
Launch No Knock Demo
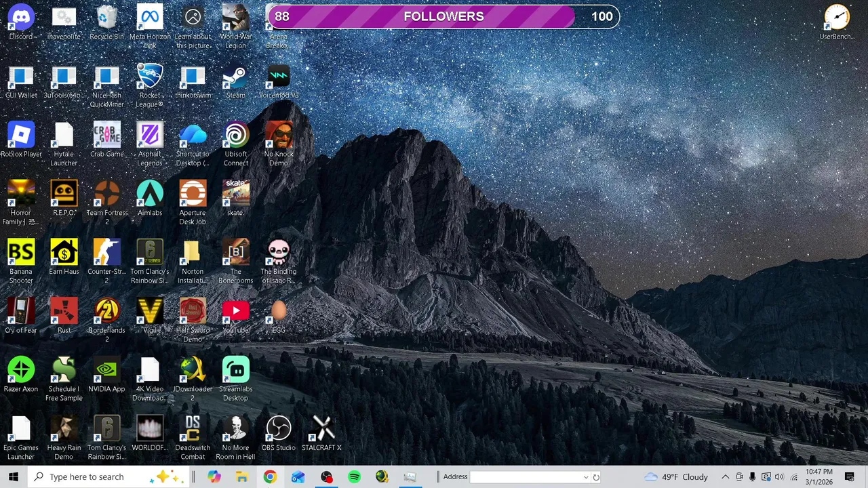279,144
